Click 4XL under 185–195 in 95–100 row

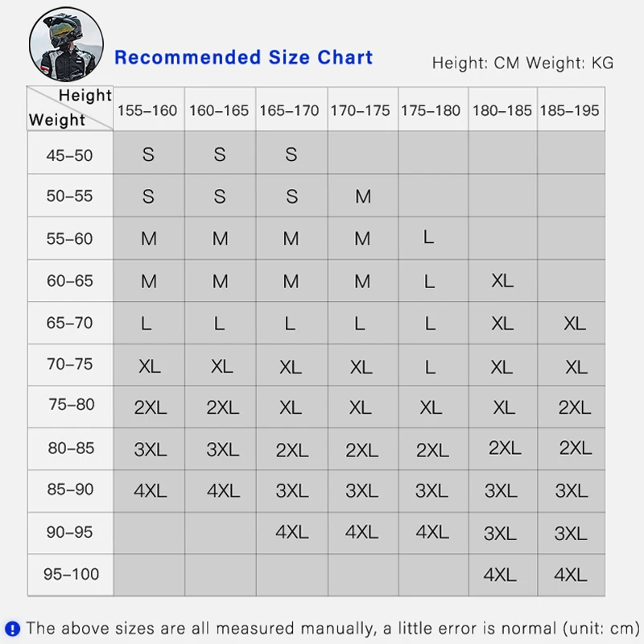[571, 575]
